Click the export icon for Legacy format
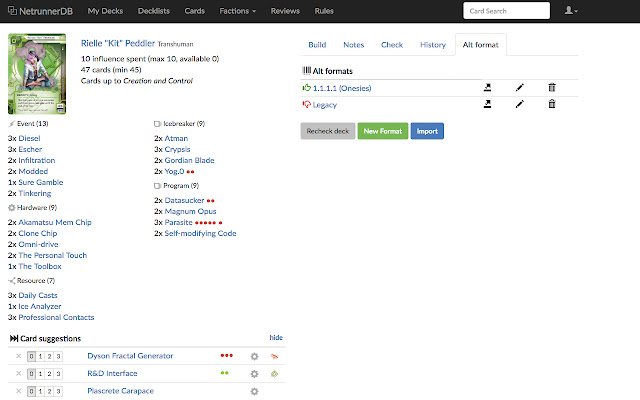The height and width of the screenshot is (400, 640). (x=487, y=104)
